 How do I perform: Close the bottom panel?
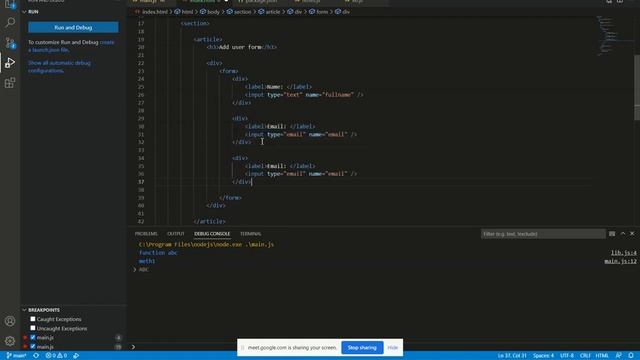coord(632,234)
